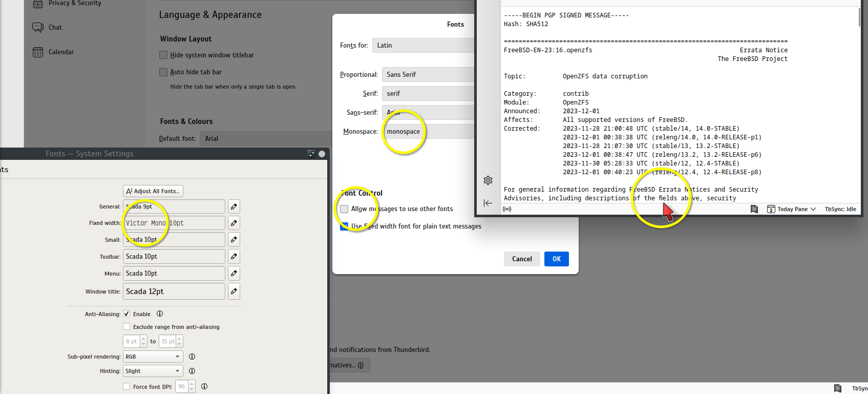Select Calendar in the settings sidebar
The width and height of the screenshot is (868, 394).
coord(61,52)
